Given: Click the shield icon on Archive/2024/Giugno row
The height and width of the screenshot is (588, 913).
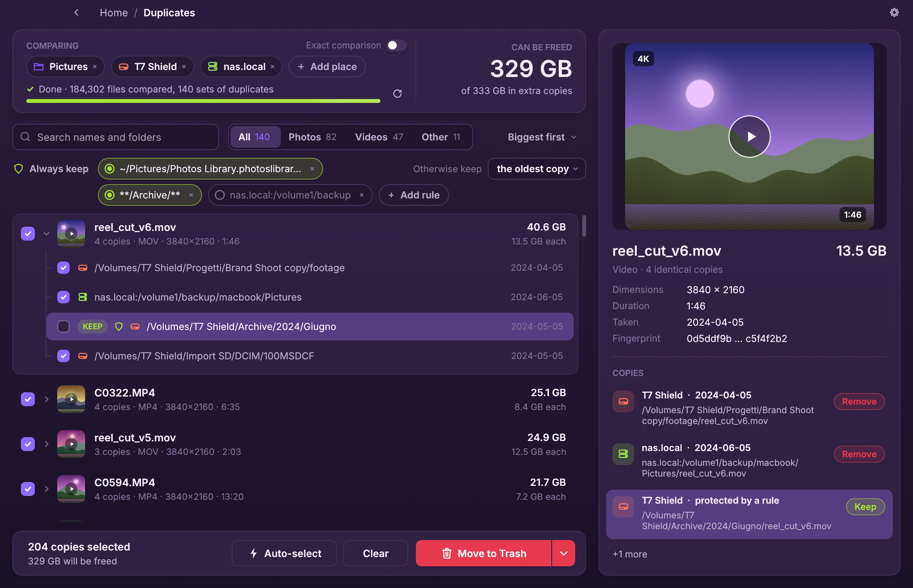Looking at the screenshot, I should tap(119, 326).
